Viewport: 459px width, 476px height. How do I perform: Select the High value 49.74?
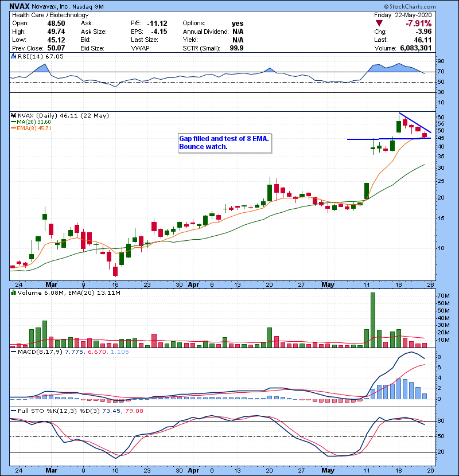coord(56,32)
